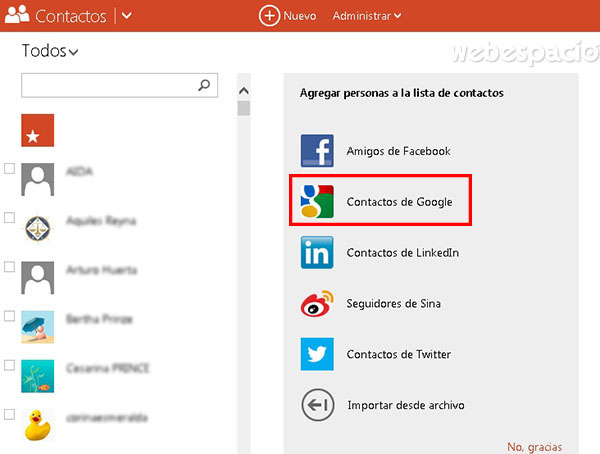This screenshot has width=600, height=454.
Task: Click the Sina Weibo logo icon
Action: [x=317, y=303]
